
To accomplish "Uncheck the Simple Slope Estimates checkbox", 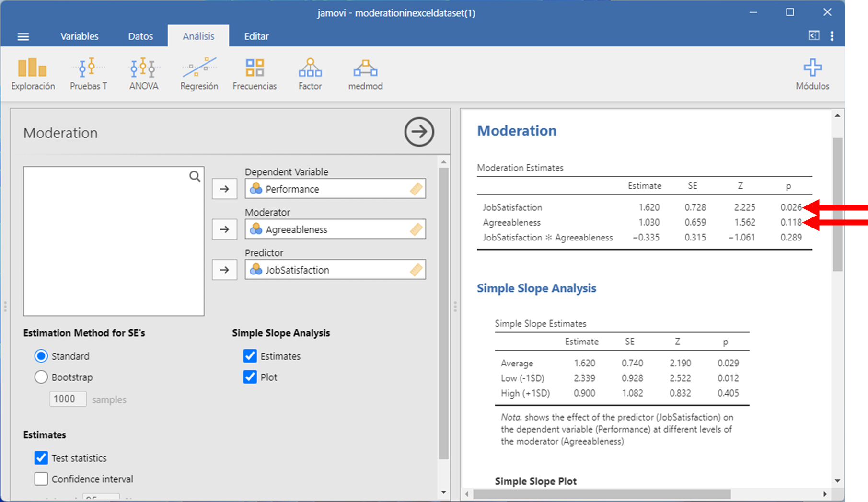I will [250, 356].
